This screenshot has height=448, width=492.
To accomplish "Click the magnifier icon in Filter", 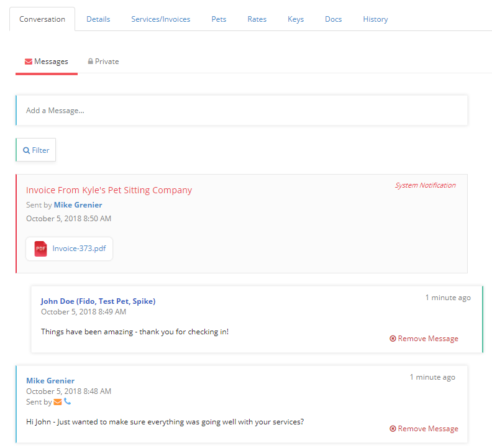I will tap(26, 150).
